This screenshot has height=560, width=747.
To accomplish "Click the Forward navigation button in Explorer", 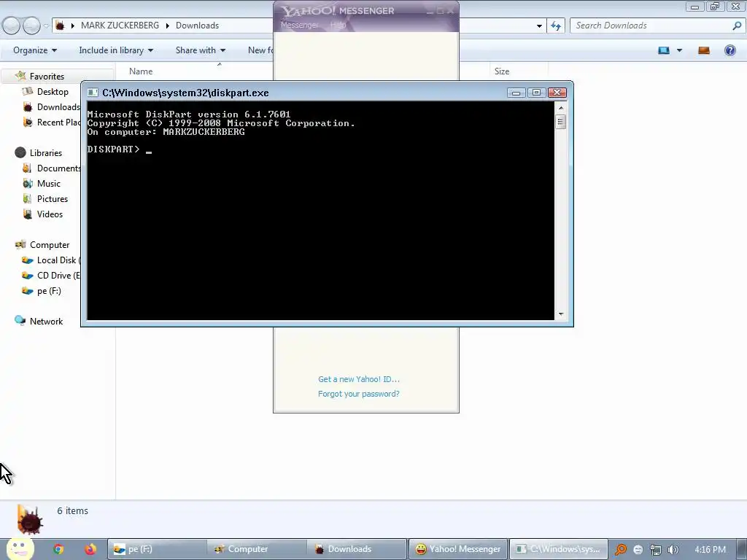I will (31, 26).
